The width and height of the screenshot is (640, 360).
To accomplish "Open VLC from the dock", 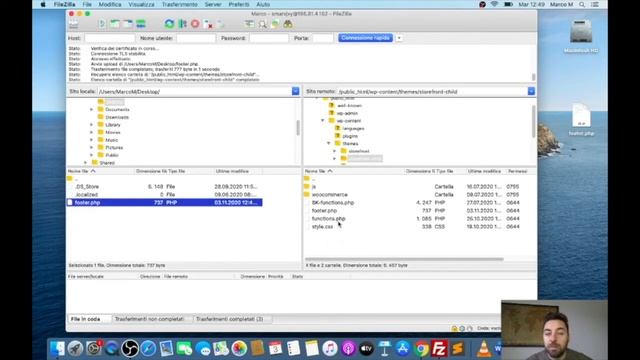I will 484,349.
